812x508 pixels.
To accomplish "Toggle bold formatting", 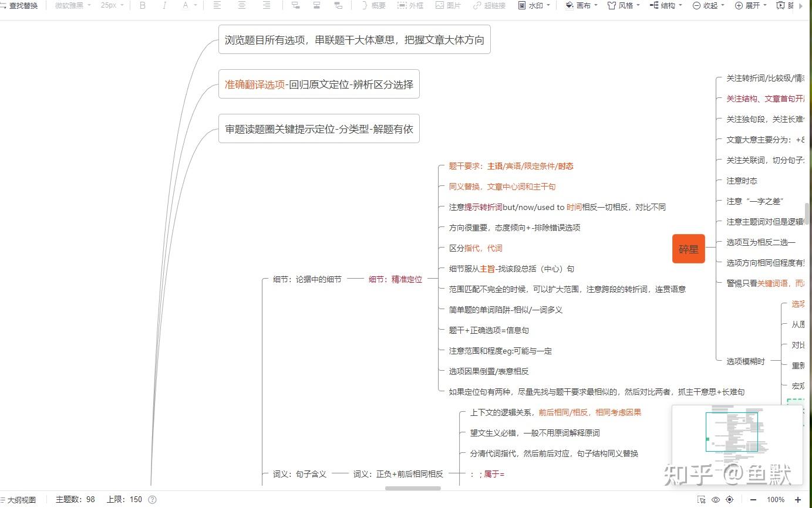I will point(142,5).
